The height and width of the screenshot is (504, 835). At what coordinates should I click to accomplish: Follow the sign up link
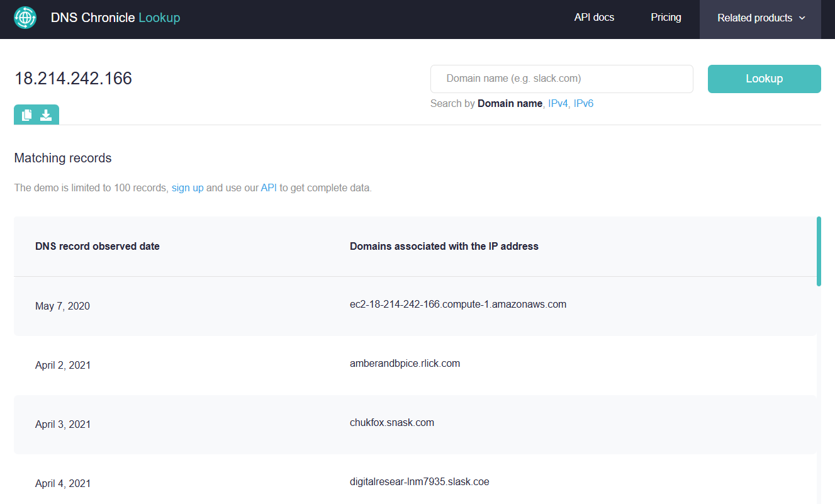coord(188,188)
